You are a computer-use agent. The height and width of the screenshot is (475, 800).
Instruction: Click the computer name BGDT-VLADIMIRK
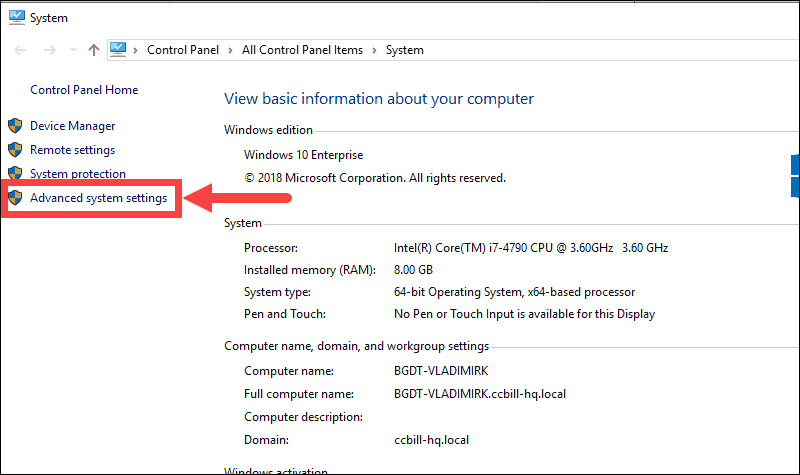(441, 371)
